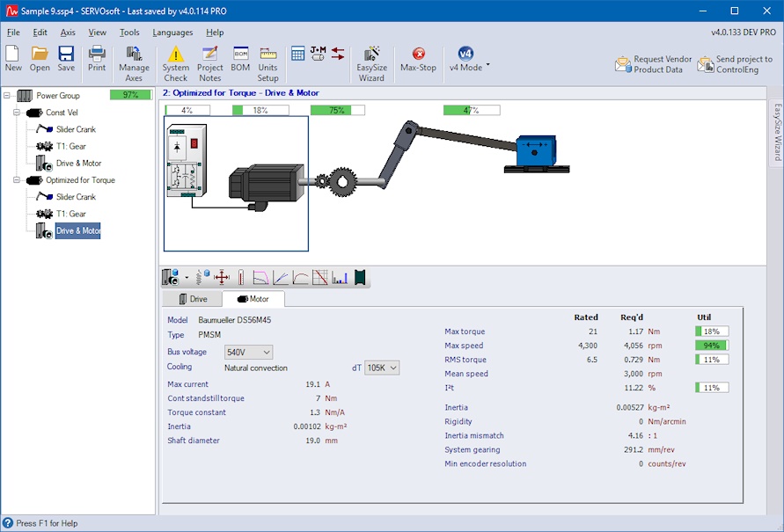
Task: Click the calculator grid icon
Action: pos(297,54)
